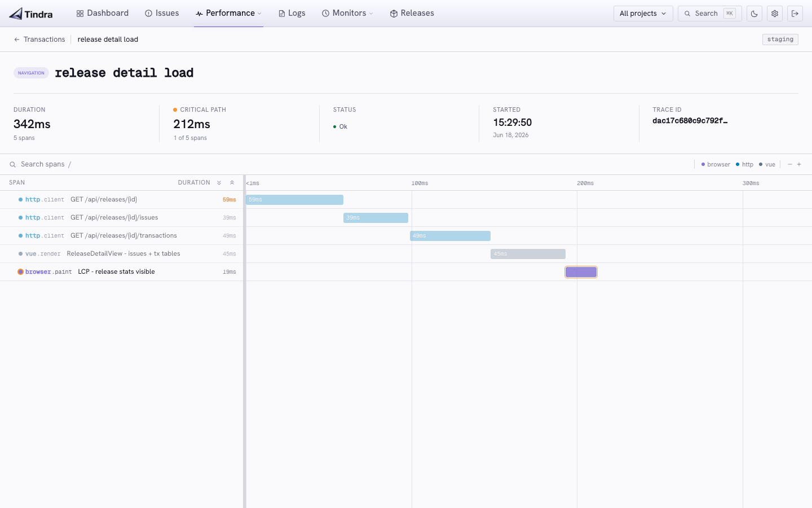
Task: Open the All projects dropdown
Action: point(643,14)
